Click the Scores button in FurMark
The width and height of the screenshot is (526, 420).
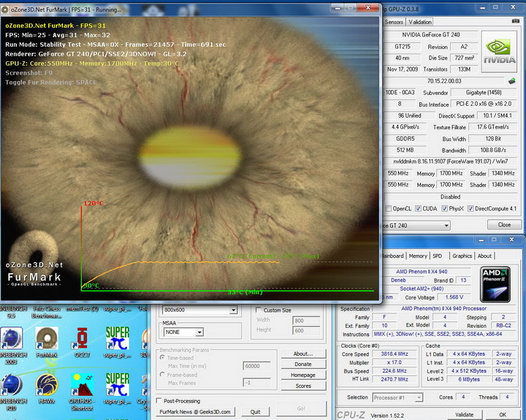point(302,386)
